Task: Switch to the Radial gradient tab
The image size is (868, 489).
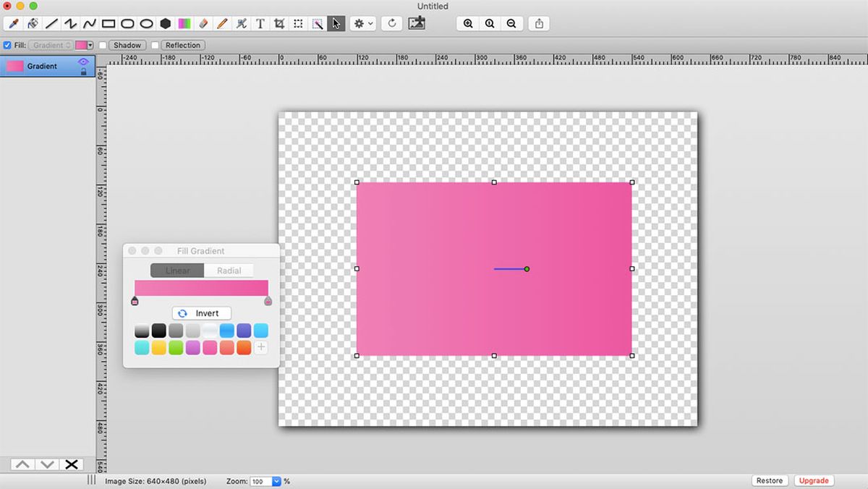Action: (228, 271)
